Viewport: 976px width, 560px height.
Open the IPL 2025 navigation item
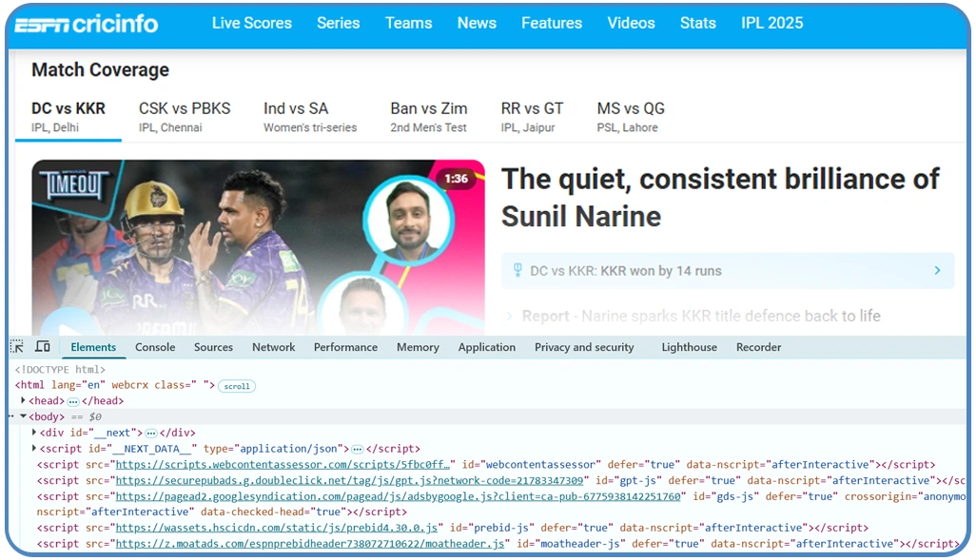(x=771, y=23)
